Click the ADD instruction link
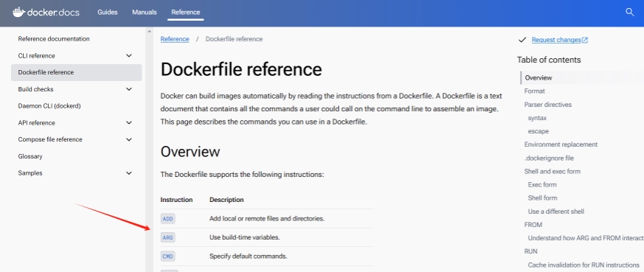644x272 pixels. 168,219
